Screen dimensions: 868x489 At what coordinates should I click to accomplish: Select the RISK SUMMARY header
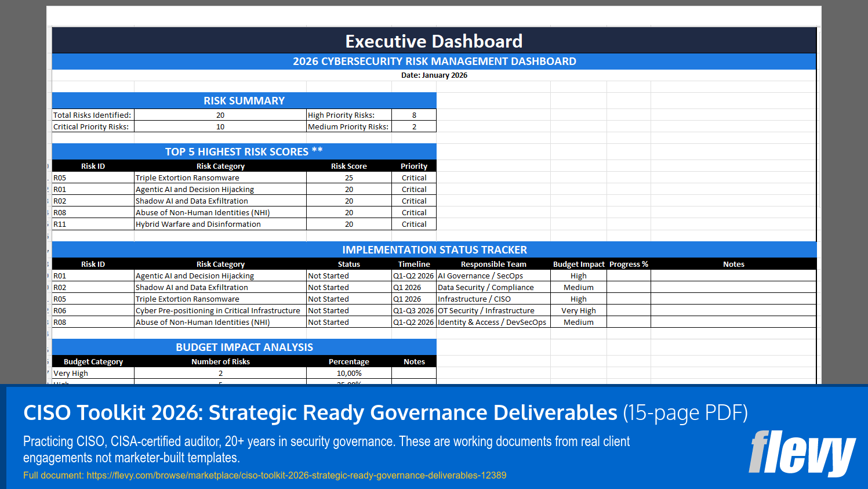click(x=244, y=101)
